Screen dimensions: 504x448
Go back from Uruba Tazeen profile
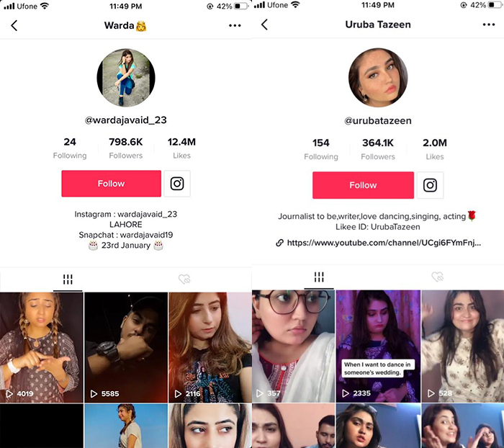264,24
